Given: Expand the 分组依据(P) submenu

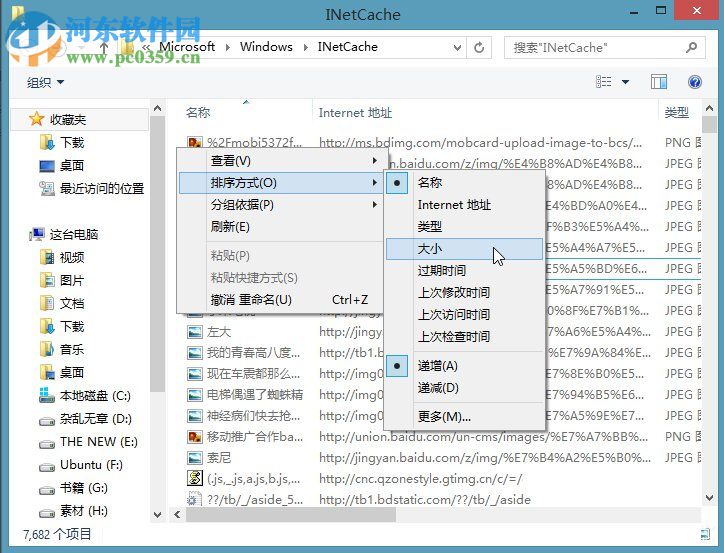Looking at the screenshot, I should coord(283,204).
